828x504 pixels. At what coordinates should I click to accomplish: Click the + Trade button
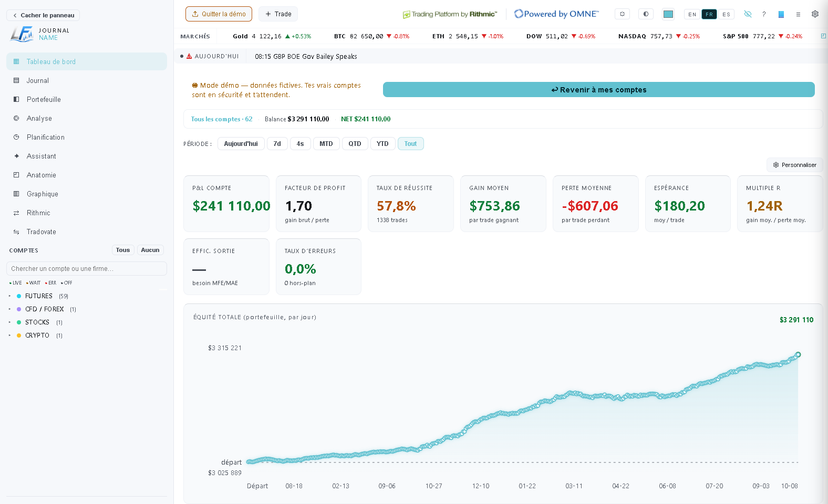[x=278, y=14]
